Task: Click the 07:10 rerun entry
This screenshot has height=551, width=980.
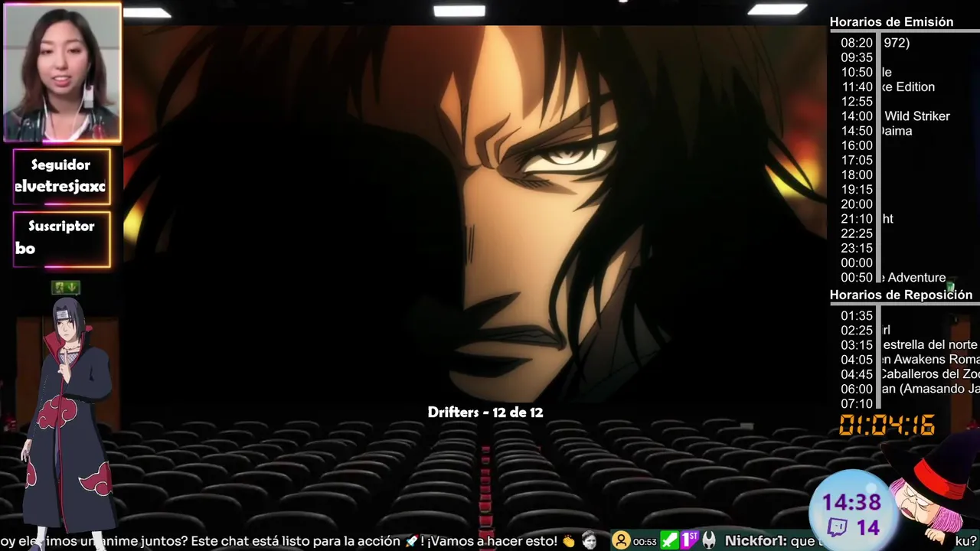Action: 857,403
